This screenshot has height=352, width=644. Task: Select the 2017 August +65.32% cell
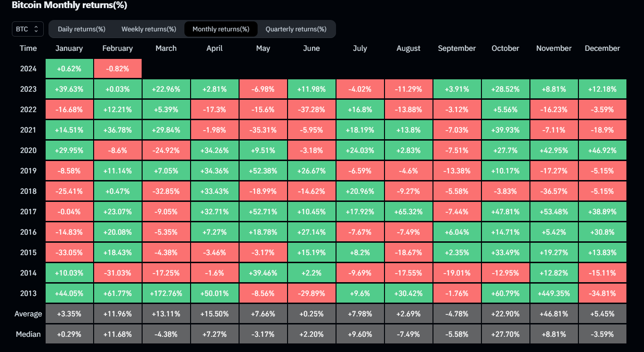[408, 211]
